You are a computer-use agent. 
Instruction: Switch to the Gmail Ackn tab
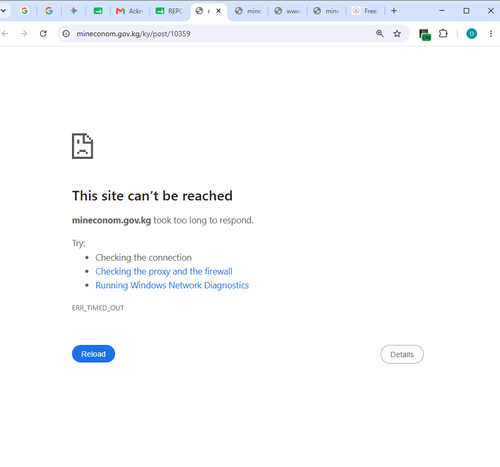click(x=129, y=11)
